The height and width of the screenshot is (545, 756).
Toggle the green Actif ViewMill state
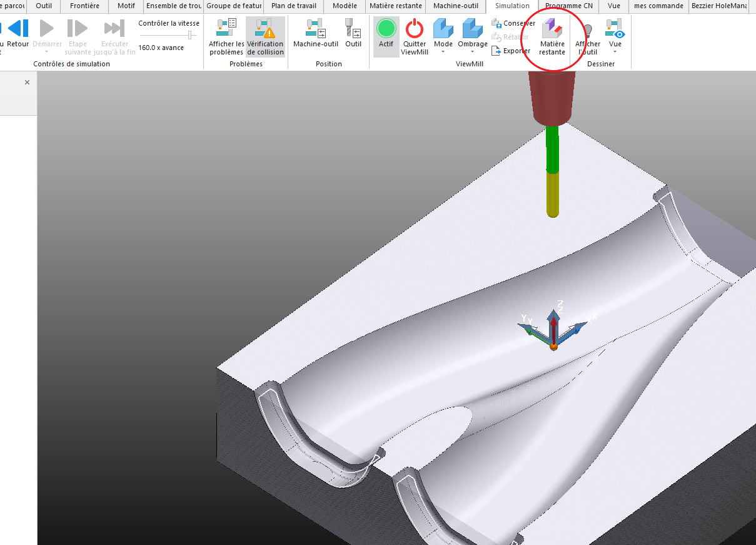coord(386,29)
